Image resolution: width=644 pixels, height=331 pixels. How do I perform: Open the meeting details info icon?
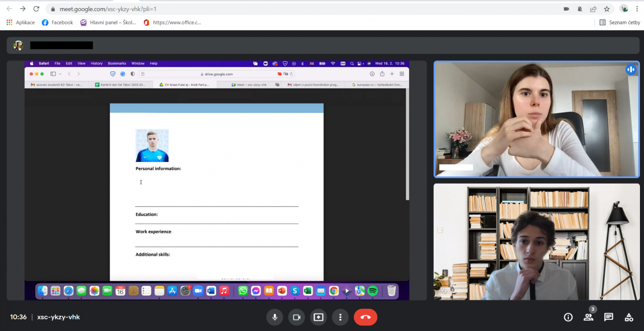click(x=568, y=317)
